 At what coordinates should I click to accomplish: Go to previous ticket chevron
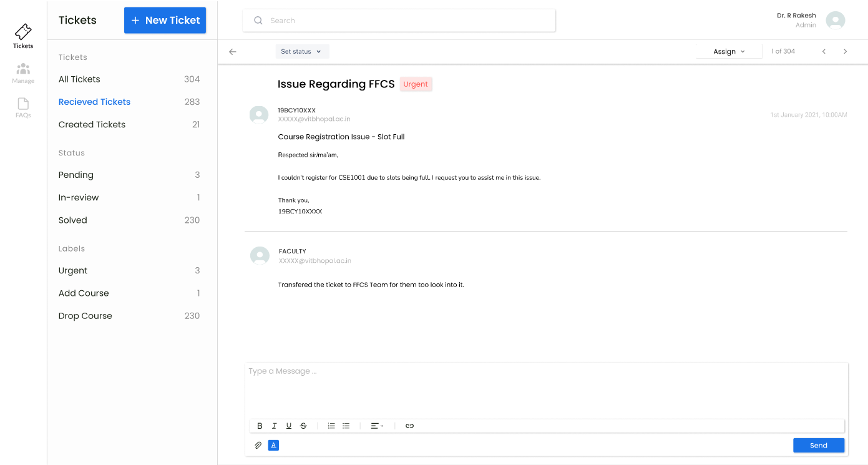coord(824,52)
